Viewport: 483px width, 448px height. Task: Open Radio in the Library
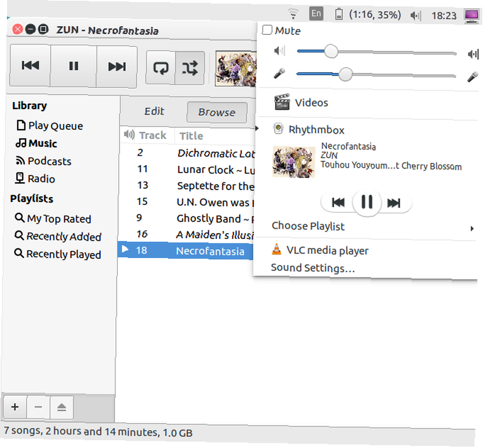point(35,179)
